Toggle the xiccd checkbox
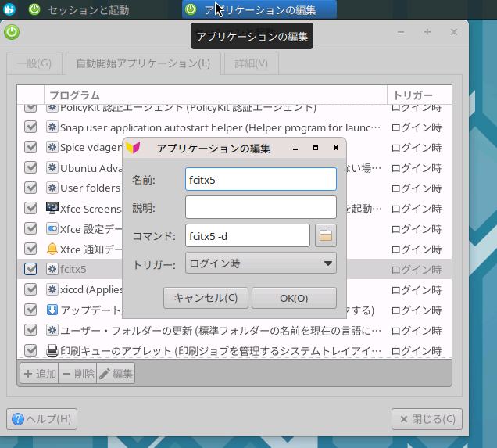Viewport: 497px width, 448px height. coord(30,289)
